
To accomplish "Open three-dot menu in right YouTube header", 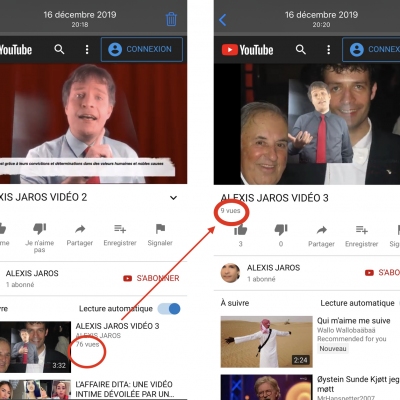I will pyautogui.click(x=329, y=50).
